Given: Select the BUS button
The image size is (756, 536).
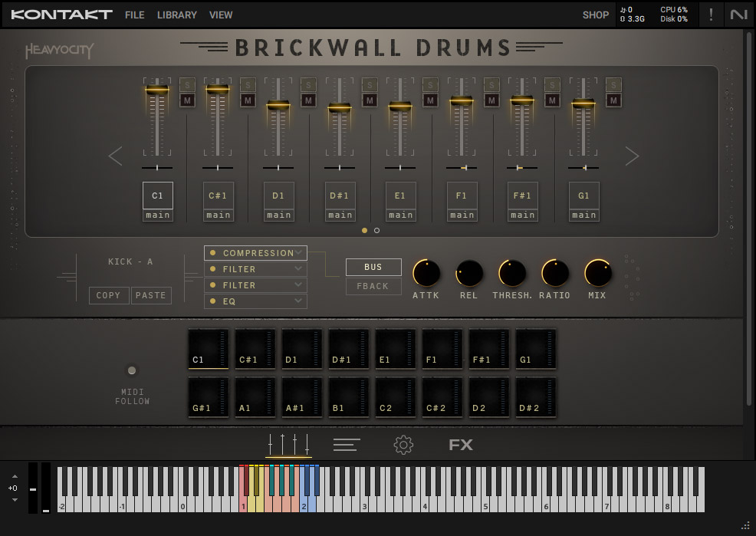Looking at the screenshot, I should pos(373,267).
